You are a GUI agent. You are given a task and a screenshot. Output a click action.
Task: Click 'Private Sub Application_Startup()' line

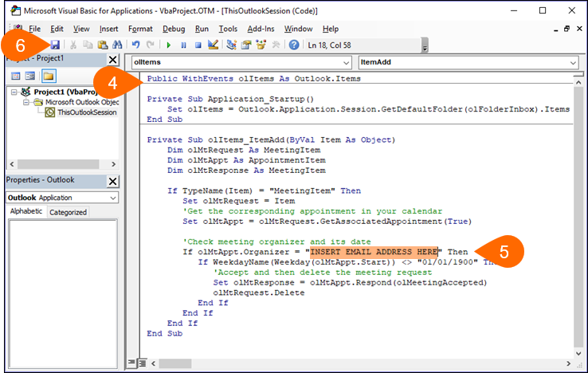coord(230,99)
